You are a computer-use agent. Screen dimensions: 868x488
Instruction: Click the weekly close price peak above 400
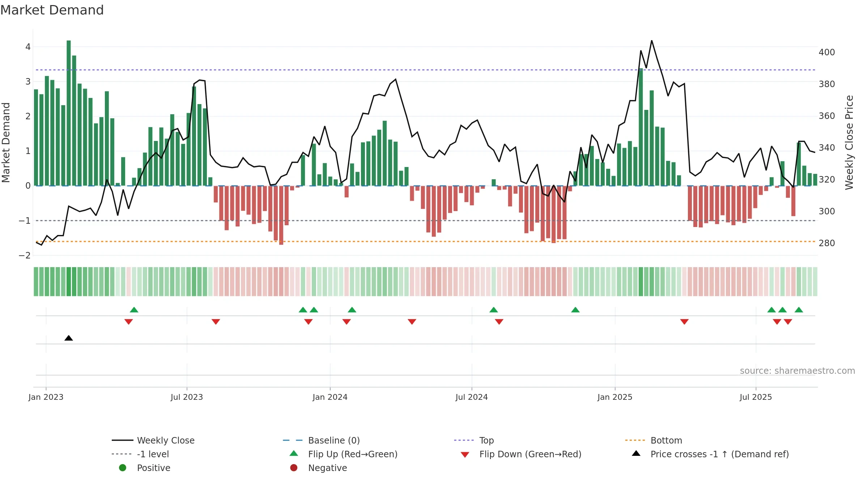point(652,41)
